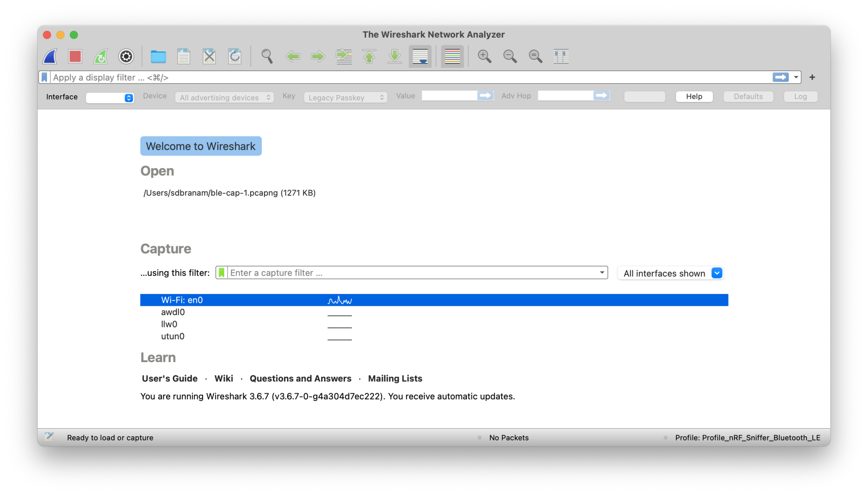The width and height of the screenshot is (868, 496).
Task: Open the capture options dialog
Action: [x=126, y=56]
